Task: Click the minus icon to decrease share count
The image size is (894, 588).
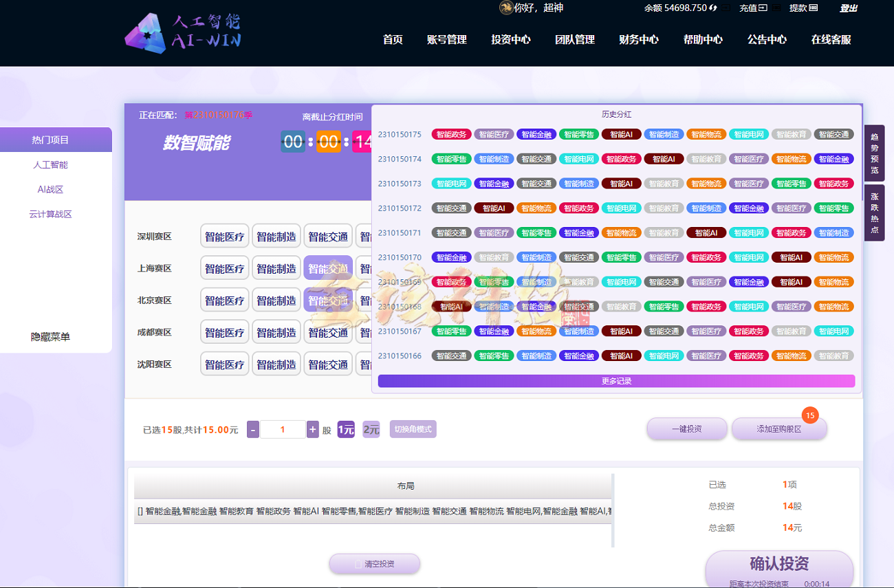Action: click(x=252, y=428)
